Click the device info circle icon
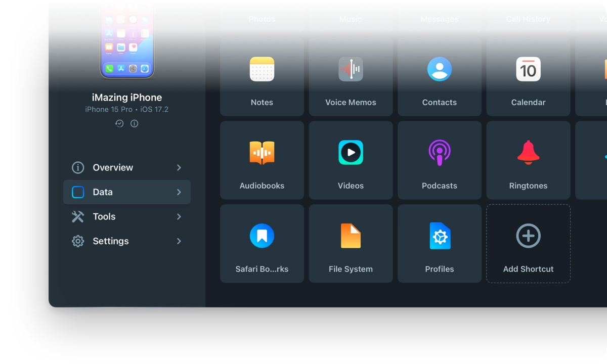The image size is (607, 364). coord(134,123)
